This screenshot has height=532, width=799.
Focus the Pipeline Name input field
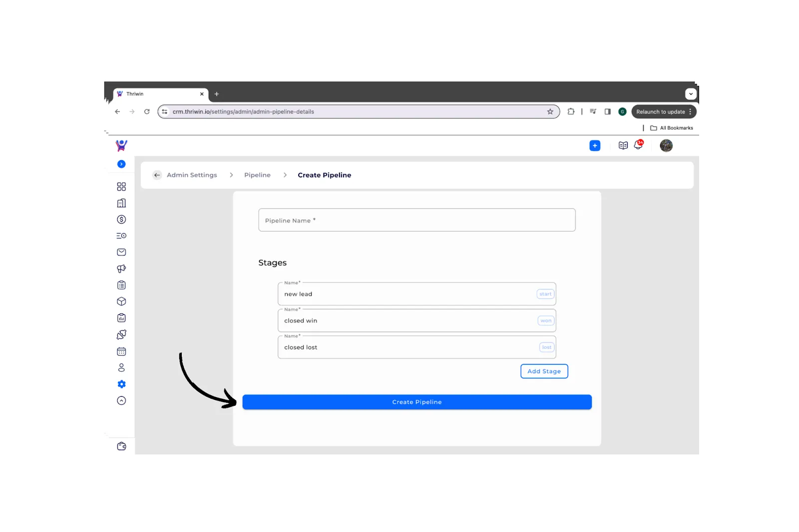(x=417, y=220)
